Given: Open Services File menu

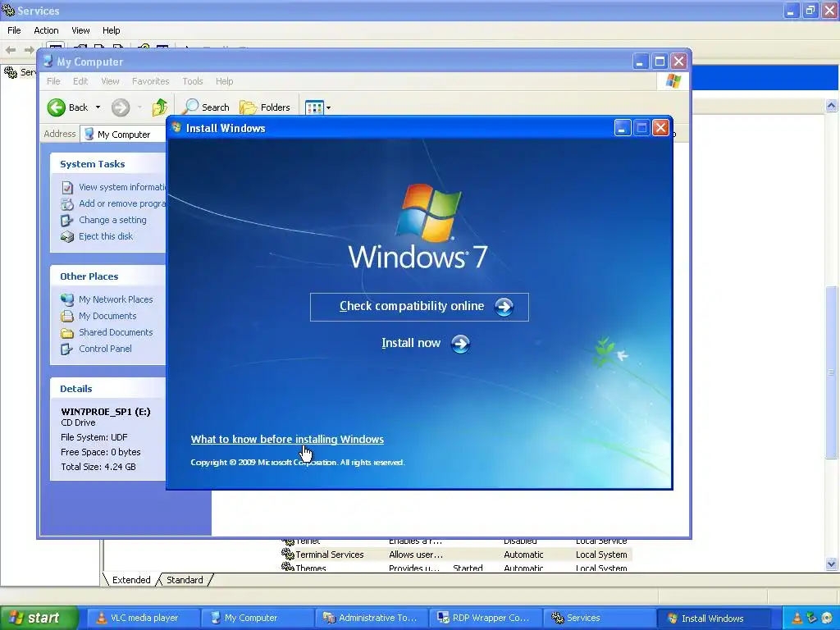Looking at the screenshot, I should tap(14, 30).
